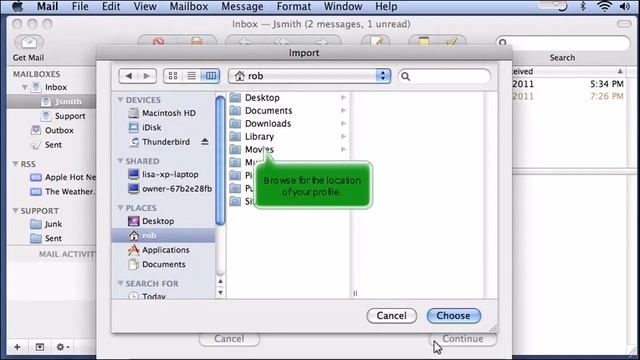Go back in Import file browser
Screen dimensions: 640x360
tap(129, 76)
